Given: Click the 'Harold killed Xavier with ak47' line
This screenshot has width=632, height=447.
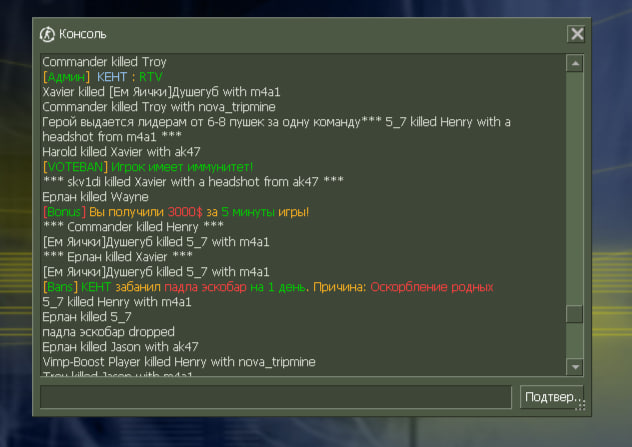Looking at the screenshot, I should point(121,152).
